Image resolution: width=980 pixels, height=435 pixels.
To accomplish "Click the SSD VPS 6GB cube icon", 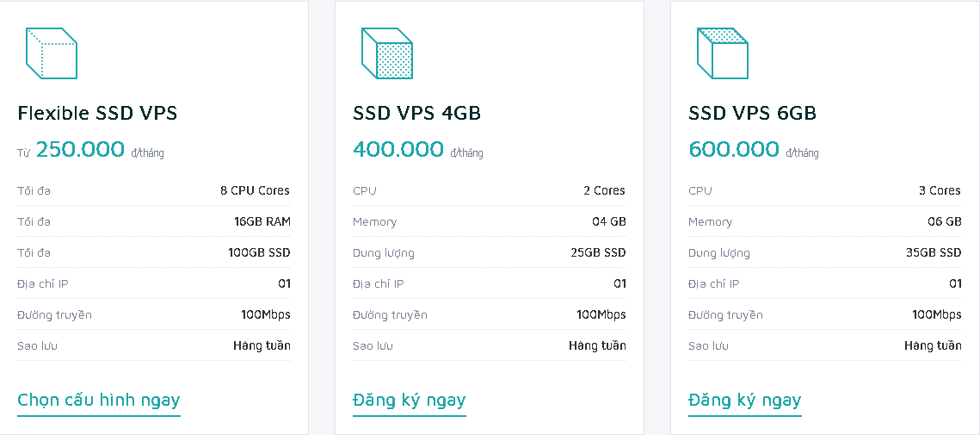I will tap(723, 53).
